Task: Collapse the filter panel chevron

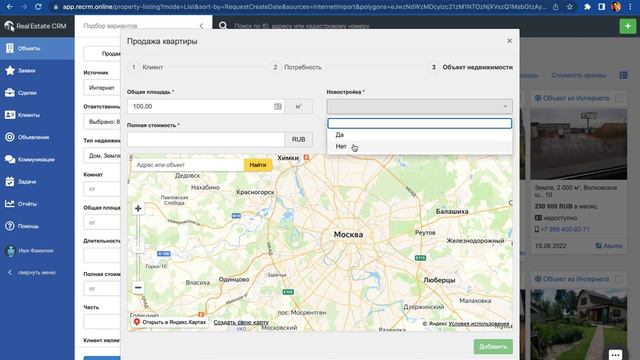Action: (201, 26)
